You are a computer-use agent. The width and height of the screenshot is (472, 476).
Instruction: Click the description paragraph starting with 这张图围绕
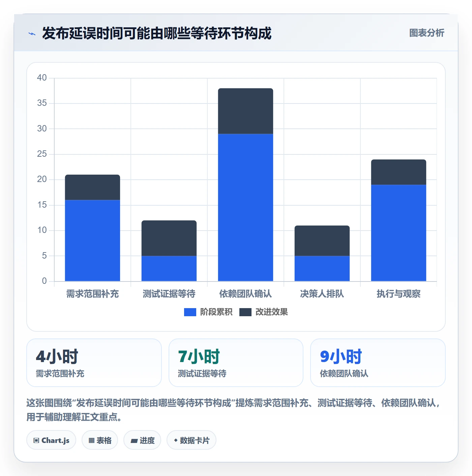click(x=233, y=410)
